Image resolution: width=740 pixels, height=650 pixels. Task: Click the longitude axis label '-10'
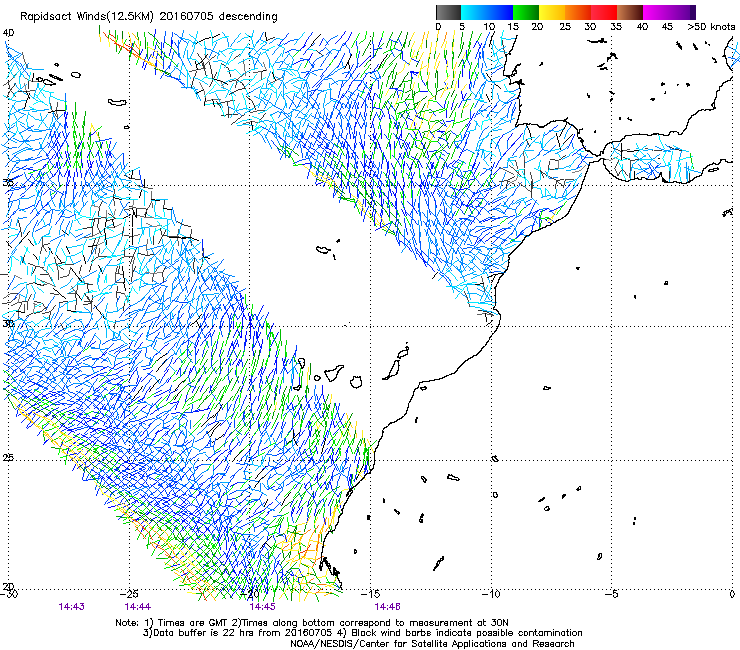pos(491,593)
